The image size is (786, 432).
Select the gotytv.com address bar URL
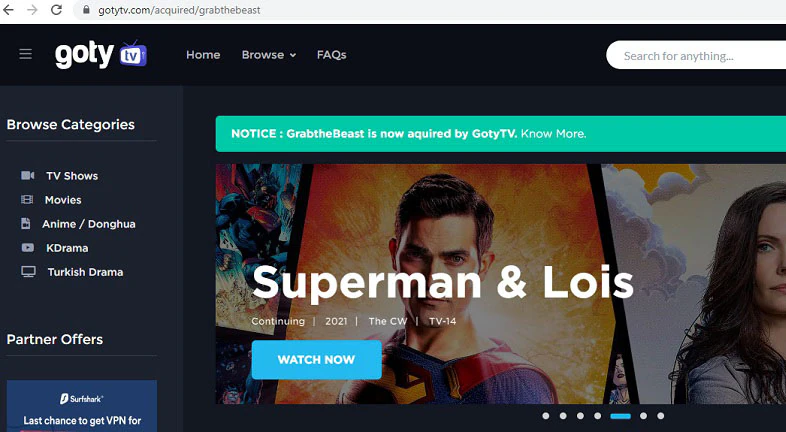179,10
